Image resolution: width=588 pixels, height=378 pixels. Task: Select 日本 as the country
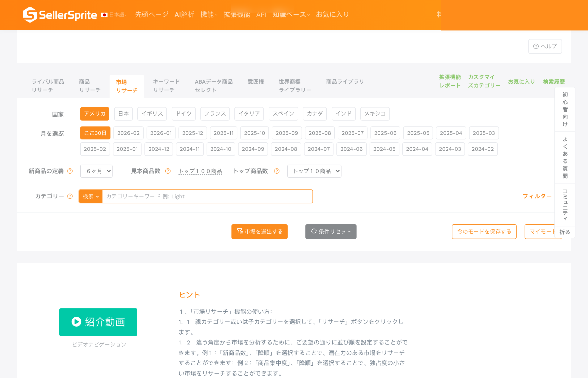point(124,114)
